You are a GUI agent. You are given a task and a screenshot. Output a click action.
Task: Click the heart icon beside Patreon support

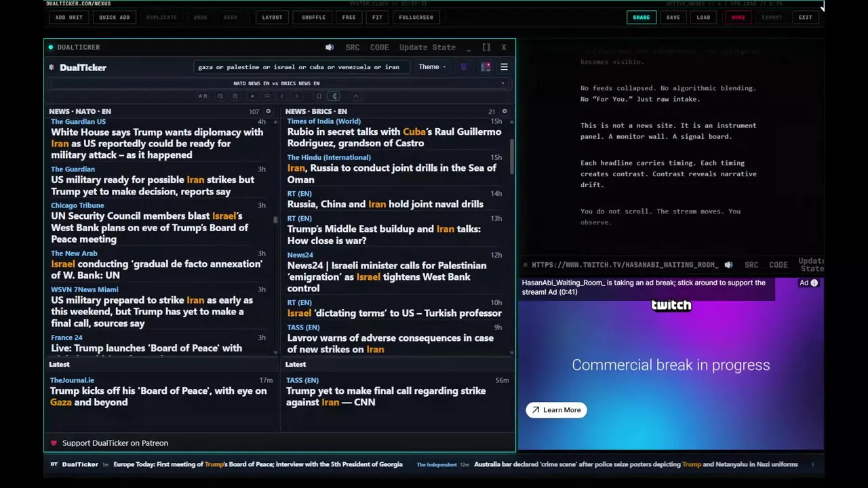tap(54, 443)
